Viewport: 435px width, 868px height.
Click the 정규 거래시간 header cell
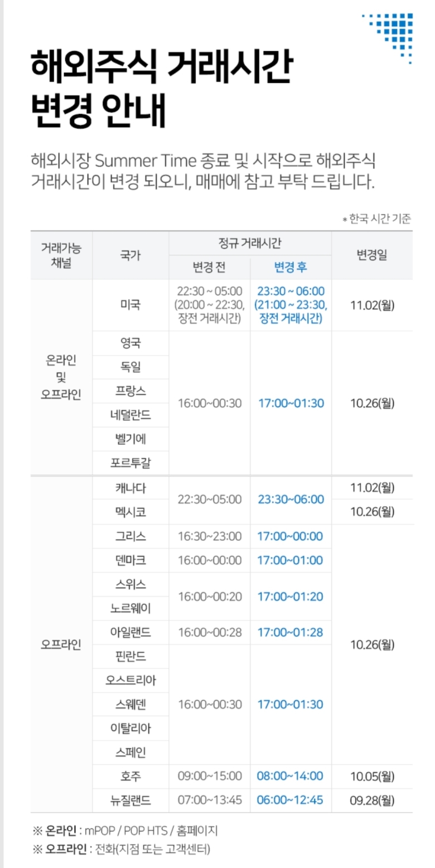pyautogui.click(x=250, y=243)
